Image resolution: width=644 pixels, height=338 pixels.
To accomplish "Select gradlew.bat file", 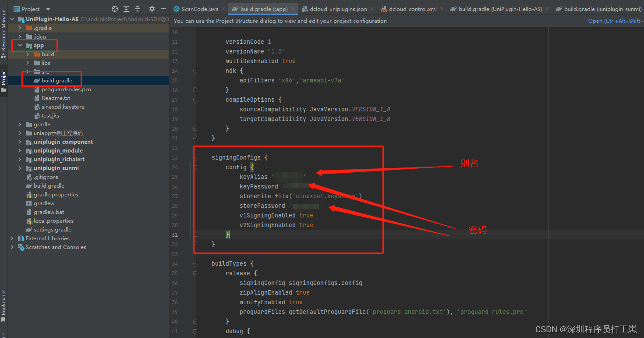I will click(49, 212).
